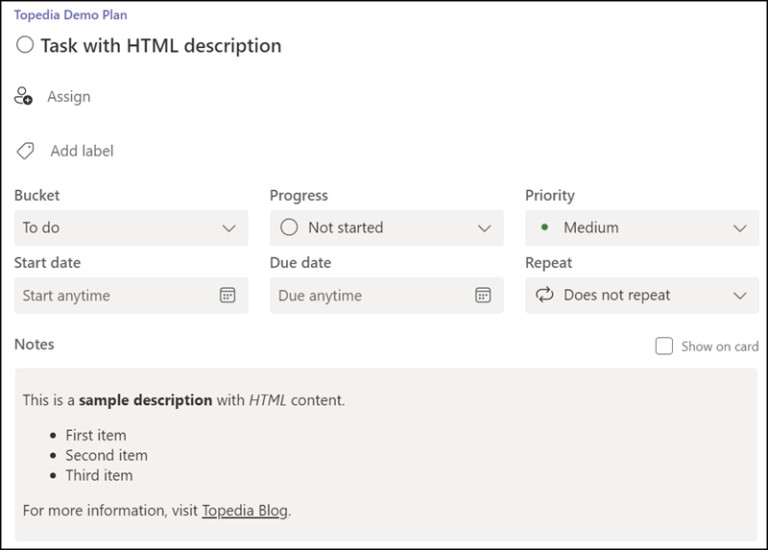Screen dimensions: 768x550
Task: Select the First item bullet text
Action: (x=96, y=435)
